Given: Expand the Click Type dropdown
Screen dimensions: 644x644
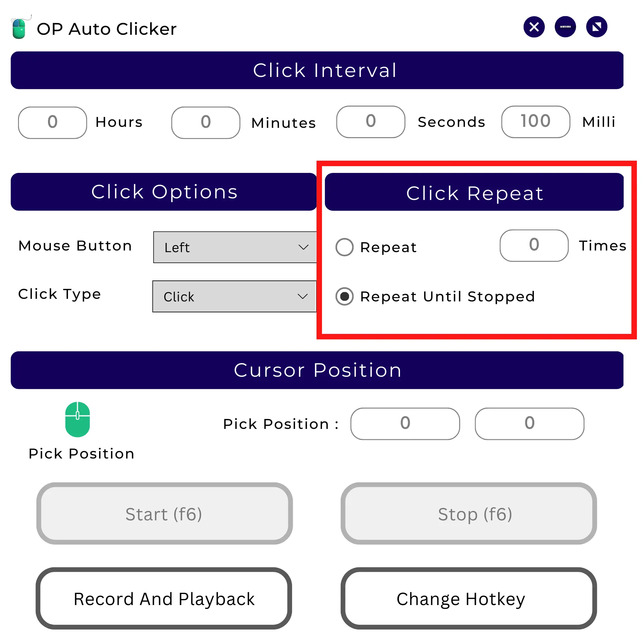Looking at the screenshot, I should click(x=234, y=296).
